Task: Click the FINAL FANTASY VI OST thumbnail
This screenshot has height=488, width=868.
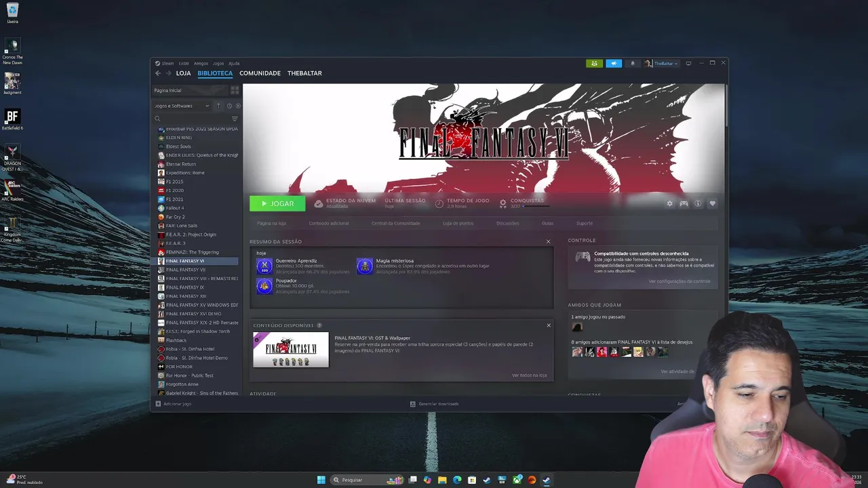Action: 291,350
